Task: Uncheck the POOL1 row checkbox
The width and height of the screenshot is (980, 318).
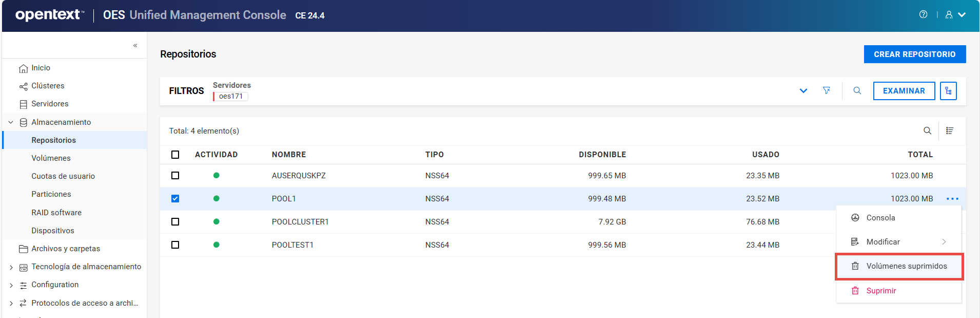Action: pyautogui.click(x=175, y=199)
